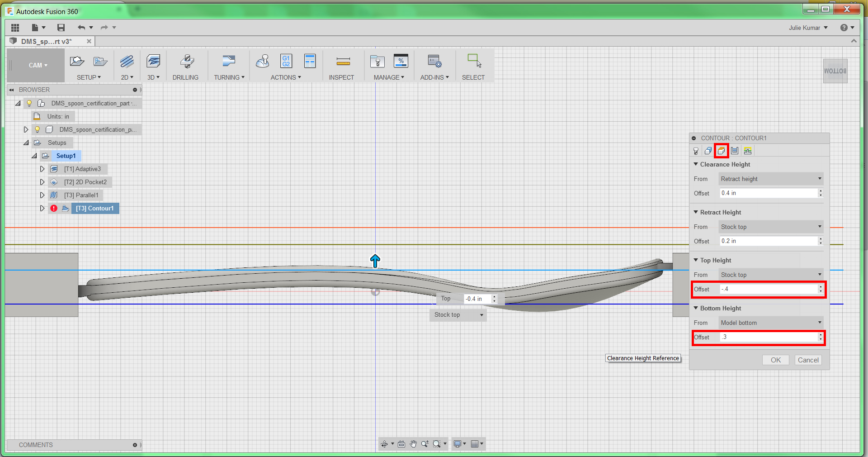
Task: Open the Linking tab in Contour dialog
Action: [x=748, y=151]
